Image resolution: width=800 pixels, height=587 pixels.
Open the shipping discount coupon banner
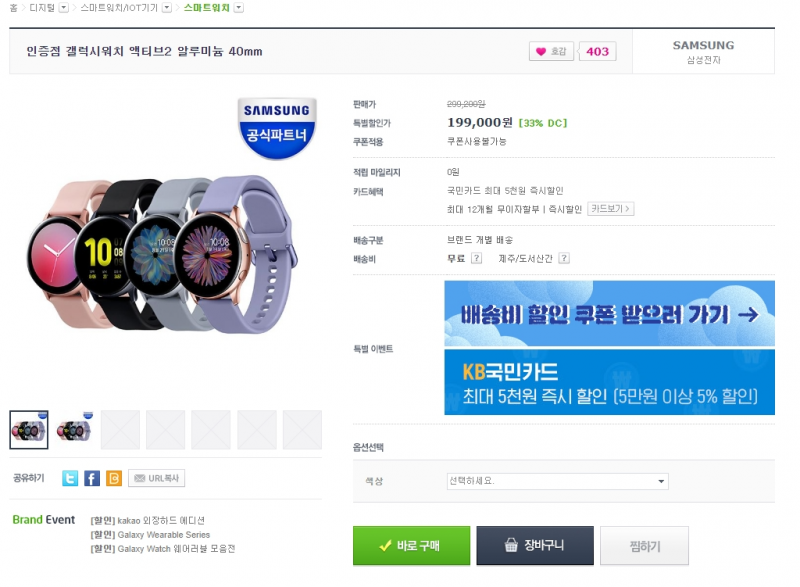609,314
